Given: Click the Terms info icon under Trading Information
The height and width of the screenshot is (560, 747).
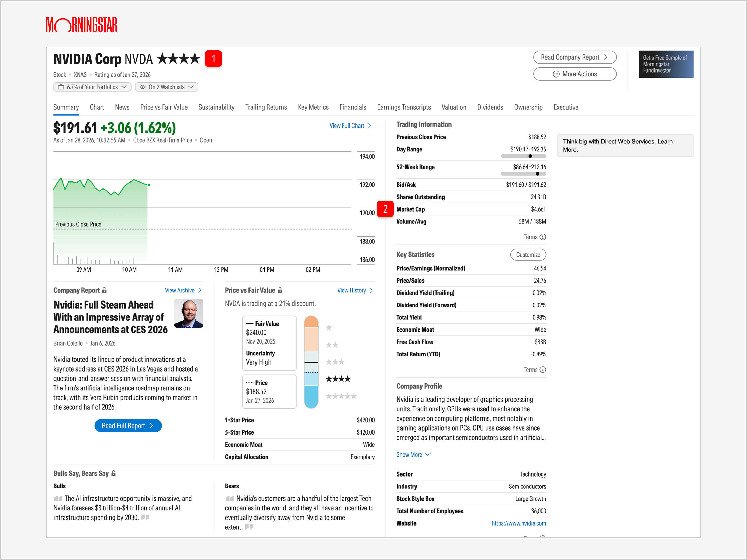Looking at the screenshot, I should coord(543,237).
